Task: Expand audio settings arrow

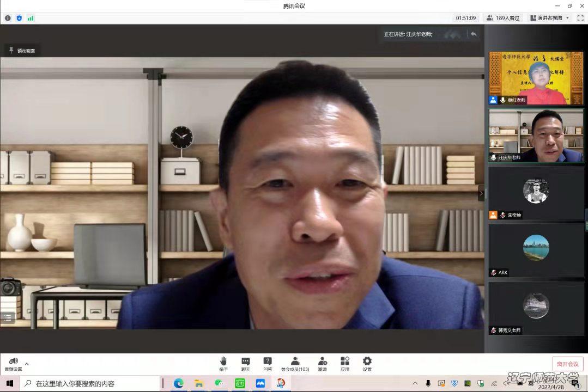Action: point(27,364)
